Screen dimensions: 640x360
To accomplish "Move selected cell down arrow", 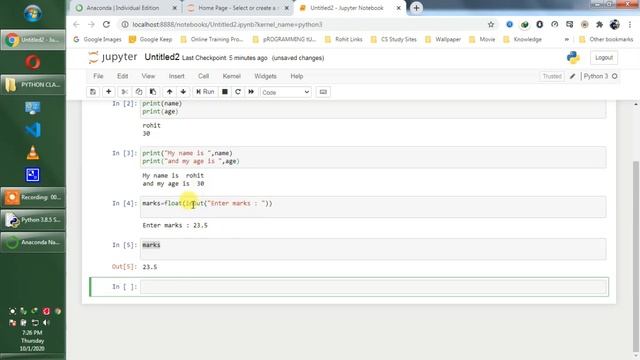I will [x=183, y=92].
